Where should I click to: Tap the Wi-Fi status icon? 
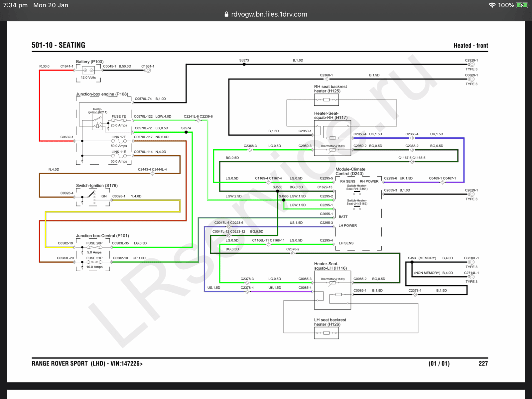[492, 5]
